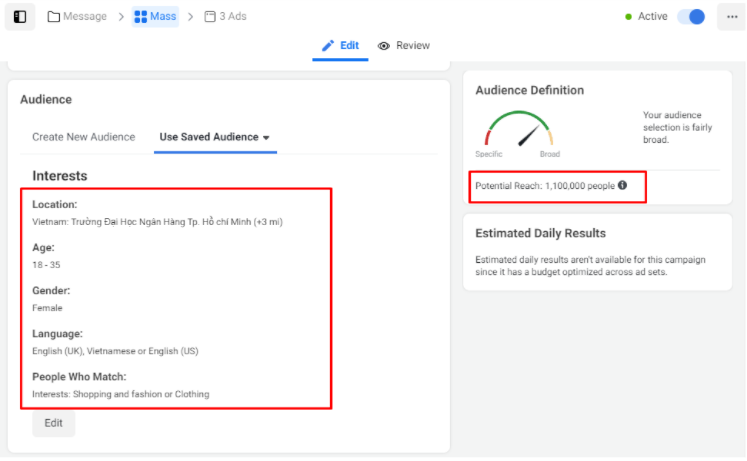Click the Gender: label
The image size is (747, 461).
coord(51,291)
